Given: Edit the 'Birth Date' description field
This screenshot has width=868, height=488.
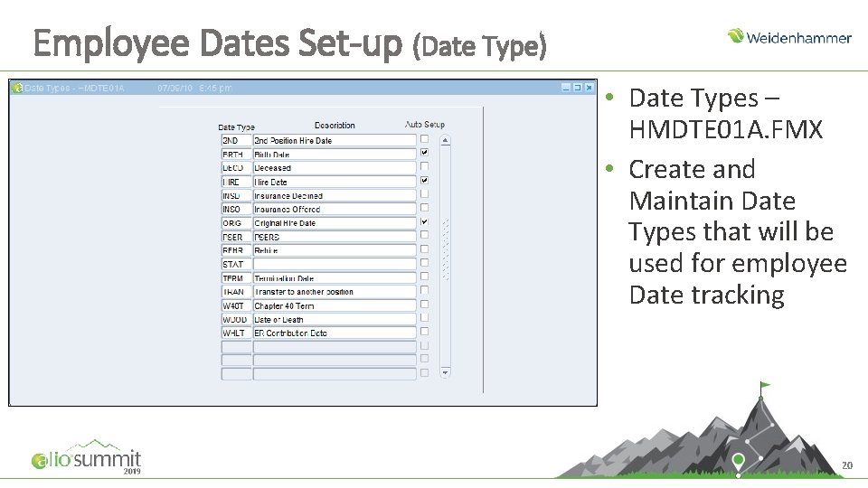Looking at the screenshot, I should coord(335,155).
